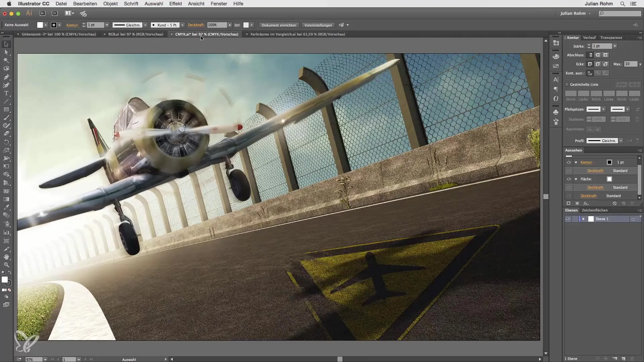Select the Line Segment tool
This screenshot has height=362, width=644.
pos(6,101)
